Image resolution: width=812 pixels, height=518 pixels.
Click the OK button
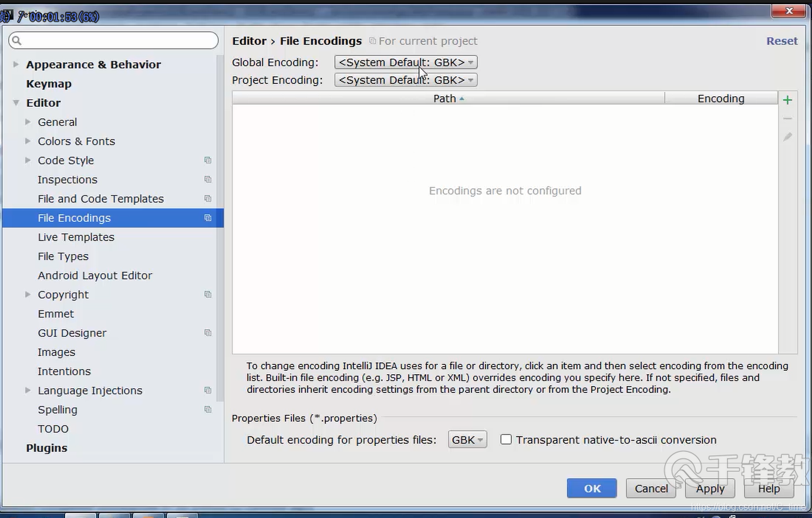point(592,488)
